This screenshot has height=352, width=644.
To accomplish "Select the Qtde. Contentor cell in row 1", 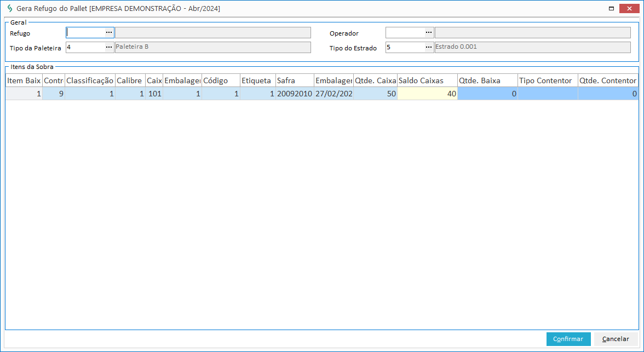I will pos(608,94).
